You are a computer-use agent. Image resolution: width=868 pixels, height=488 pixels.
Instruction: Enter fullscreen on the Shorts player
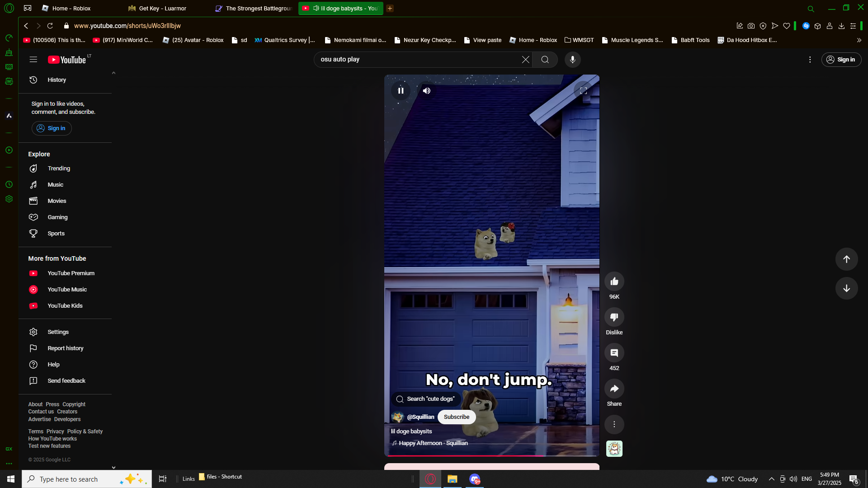[583, 91]
